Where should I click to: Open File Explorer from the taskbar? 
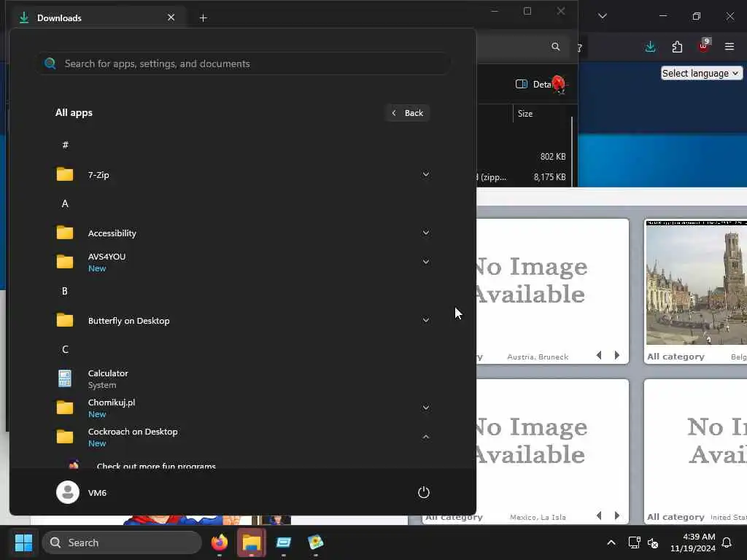(251, 542)
